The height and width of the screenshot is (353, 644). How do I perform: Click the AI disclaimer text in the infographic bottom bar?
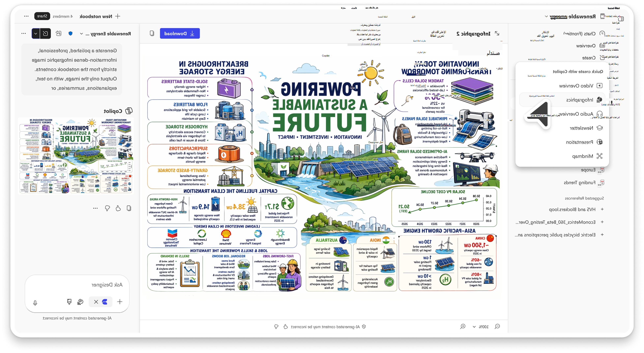(x=325, y=326)
